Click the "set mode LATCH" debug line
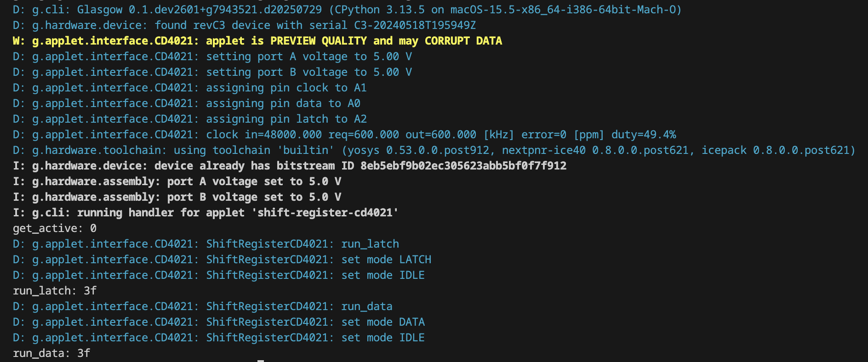Screen dimensions: 868x362 [386, 260]
